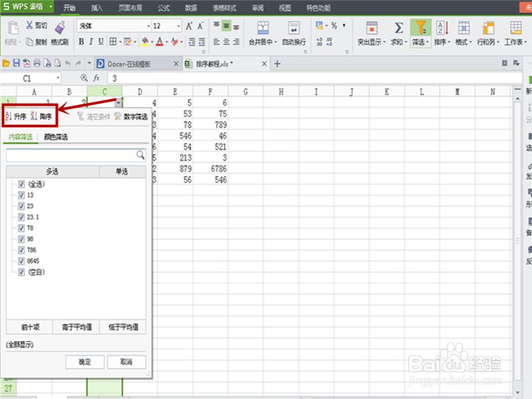Viewport: 532px width, 399px height.
Task: Click the Sort (排序) ribbon icon
Action: pyautogui.click(x=442, y=28)
